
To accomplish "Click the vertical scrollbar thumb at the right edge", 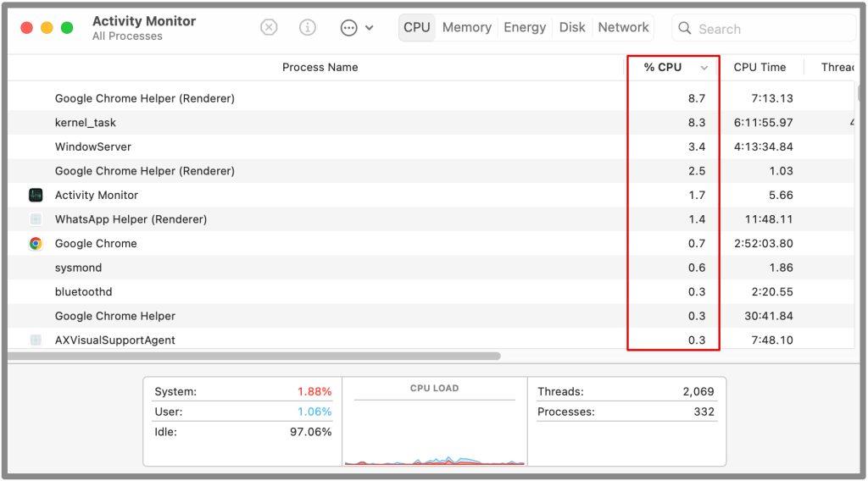I will click(x=859, y=91).
